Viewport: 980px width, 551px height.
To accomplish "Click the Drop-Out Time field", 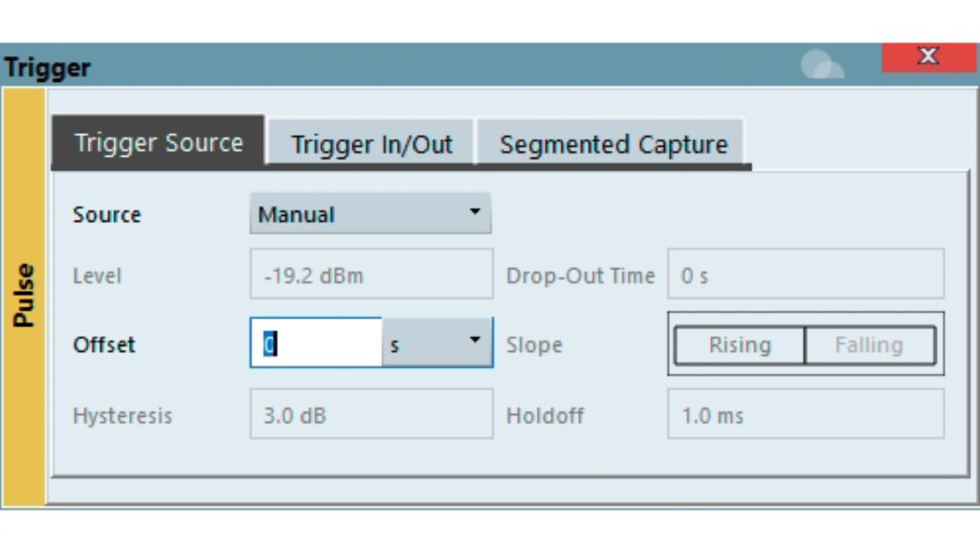I will (805, 276).
